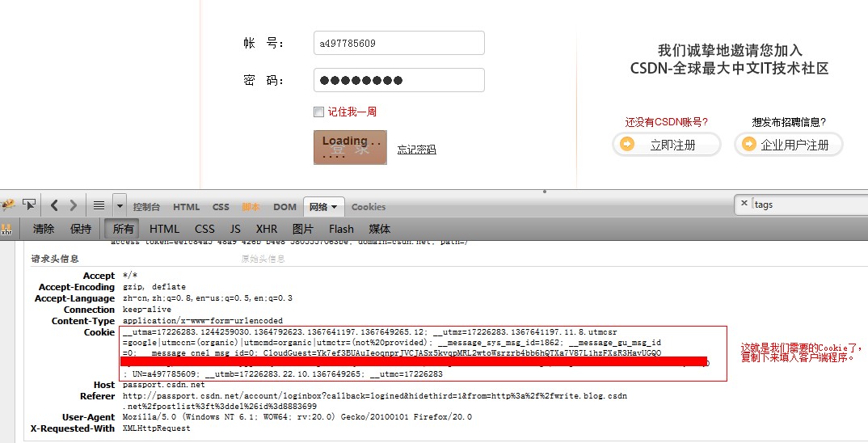Click the Accept-Language header value
Image resolution: width=868 pixels, height=443 pixels.
208,298
